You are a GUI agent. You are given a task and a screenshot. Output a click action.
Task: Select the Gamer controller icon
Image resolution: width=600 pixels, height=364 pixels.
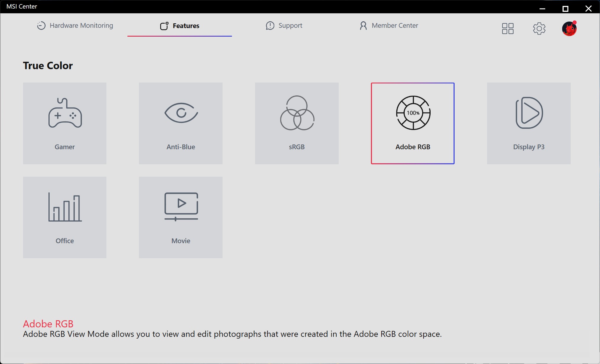pos(65,113)
